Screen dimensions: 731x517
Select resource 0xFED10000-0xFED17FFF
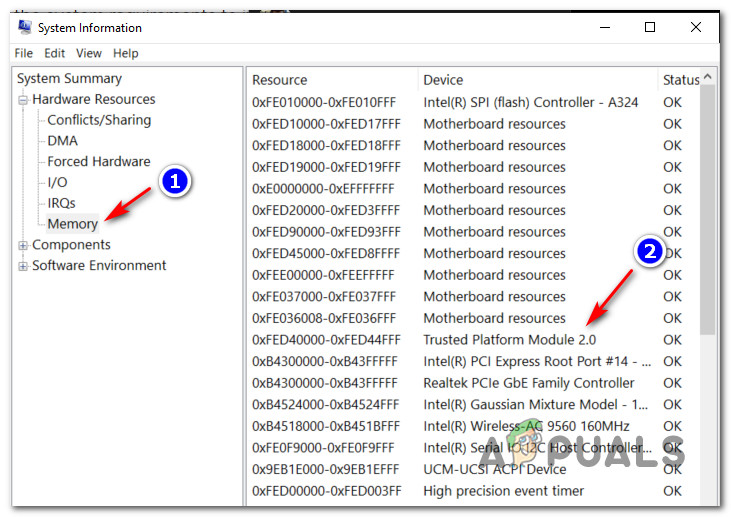click(x=326, y=124)
